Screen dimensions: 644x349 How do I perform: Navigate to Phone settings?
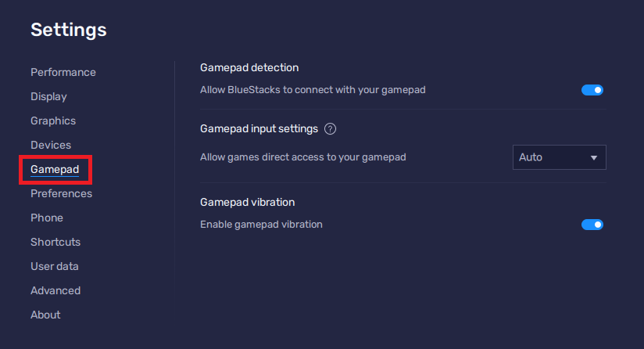tap(47, 218)
